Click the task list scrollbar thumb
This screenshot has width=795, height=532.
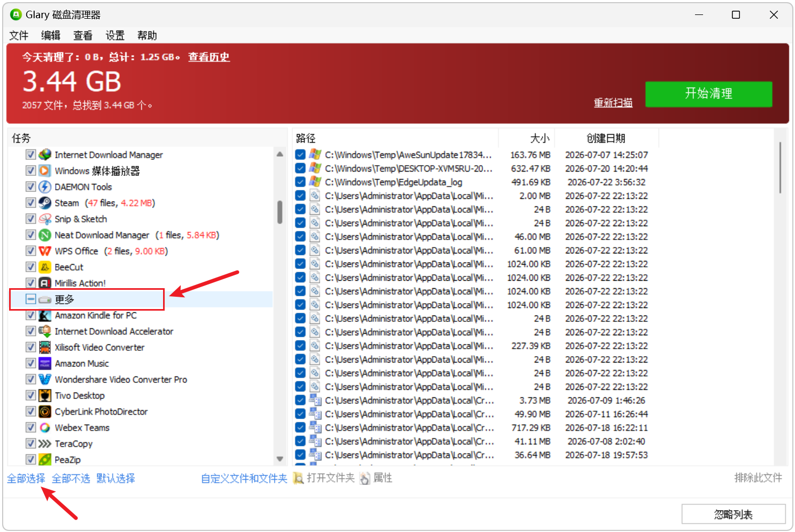(x=280, y=212)
